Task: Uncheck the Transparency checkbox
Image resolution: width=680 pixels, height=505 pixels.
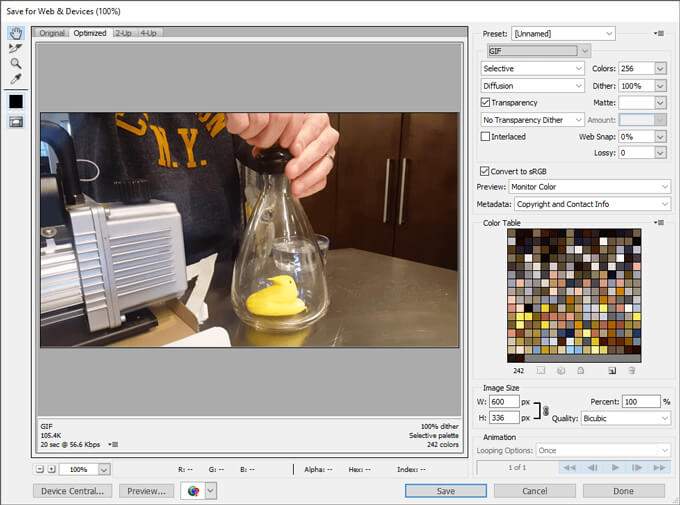Action: coord(486,102)
